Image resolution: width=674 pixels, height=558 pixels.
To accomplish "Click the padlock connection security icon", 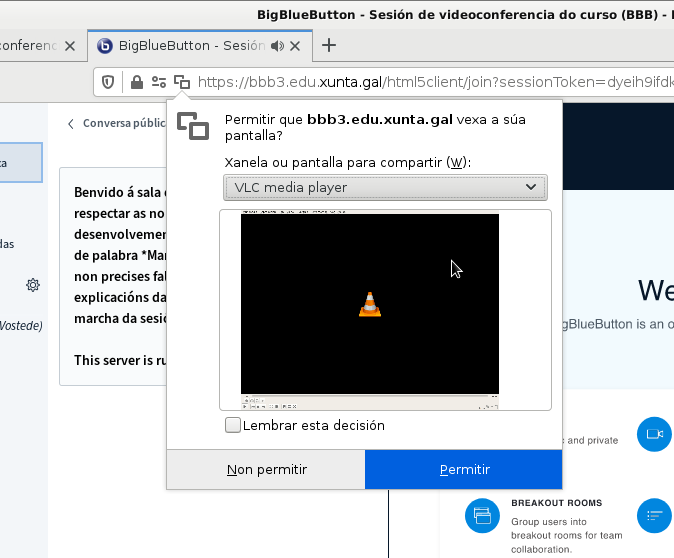I will pos(136,82).
